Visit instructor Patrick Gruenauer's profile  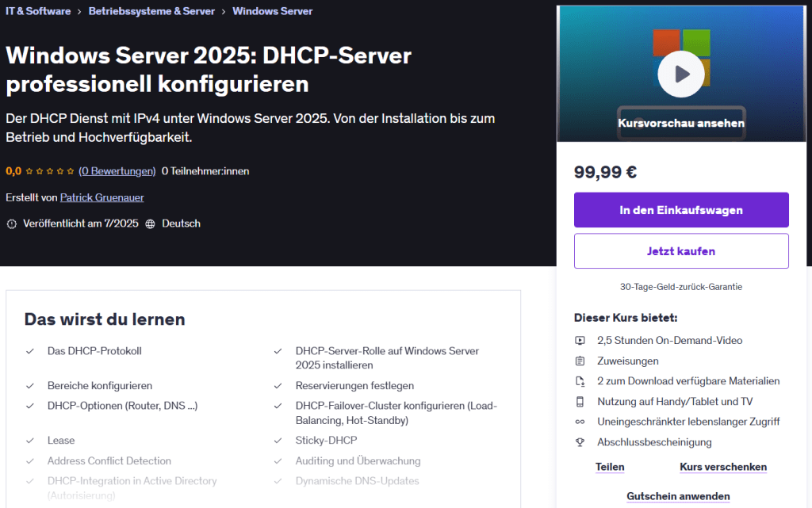tap(102, 197)
